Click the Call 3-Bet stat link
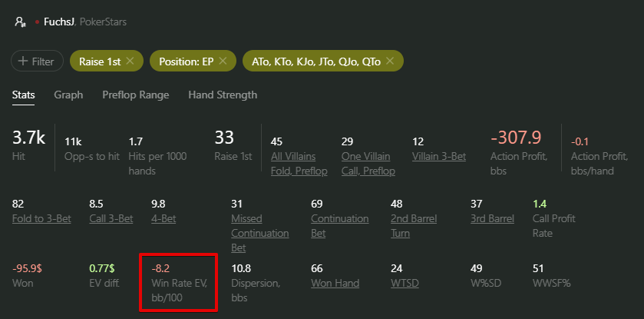Viewport: 644px width, 319px height. click(111, 219)
